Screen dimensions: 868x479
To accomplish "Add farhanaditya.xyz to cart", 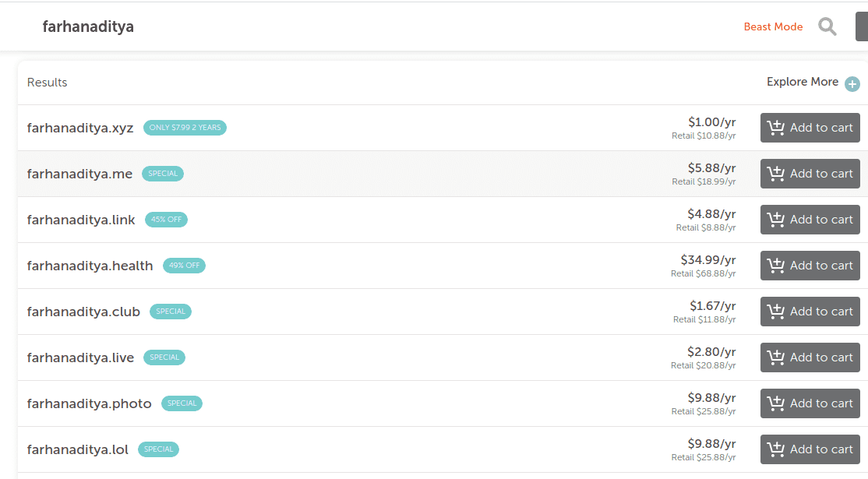I will click(810, 128).
